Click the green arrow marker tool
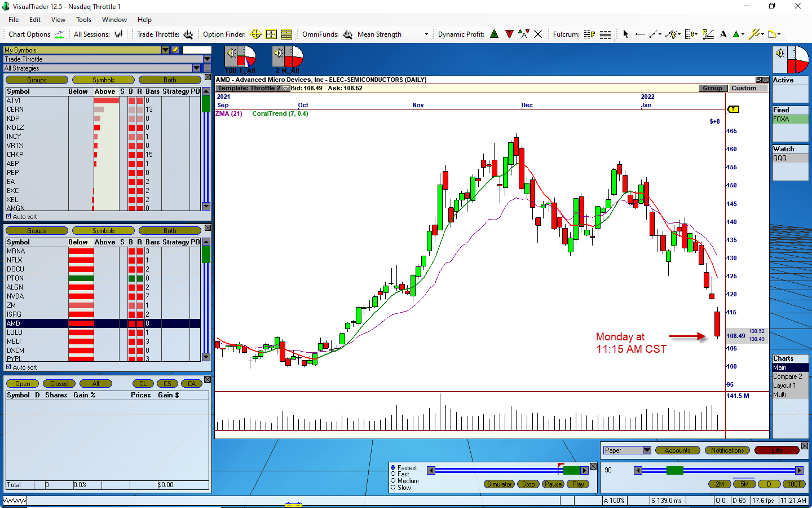The height and width of the screenshot is (508, 812). pyautogui.click(x=736, y=34)
